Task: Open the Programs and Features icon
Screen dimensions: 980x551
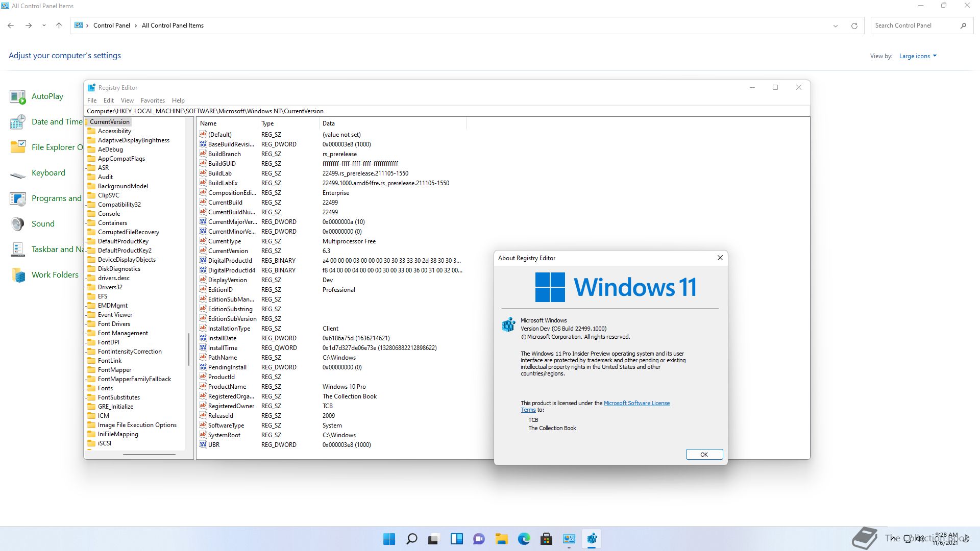Action: (18, 198)
